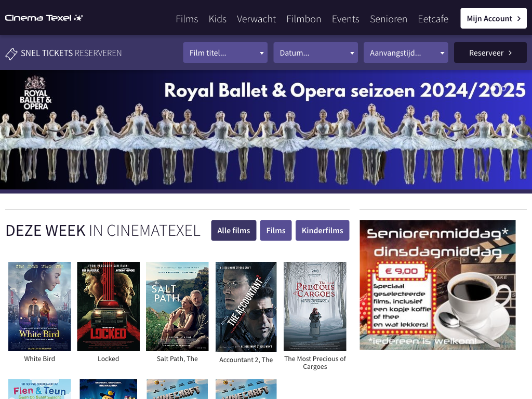Click the Salt Path poster
The width and height of the screenshot is (532, 399).
(x=177, y=306)
